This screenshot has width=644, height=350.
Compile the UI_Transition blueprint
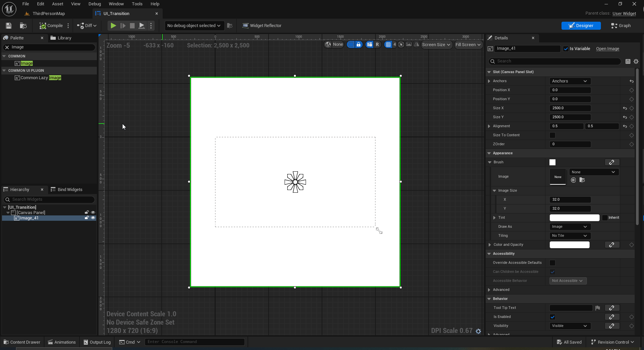pyautogui.click(x=51, y=26)
